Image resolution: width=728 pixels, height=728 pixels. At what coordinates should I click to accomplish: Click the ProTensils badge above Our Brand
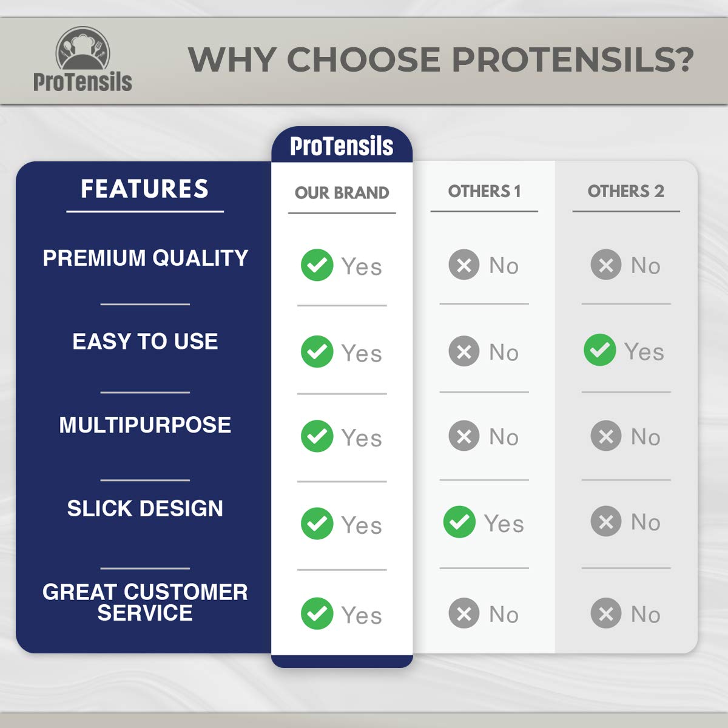342,146
